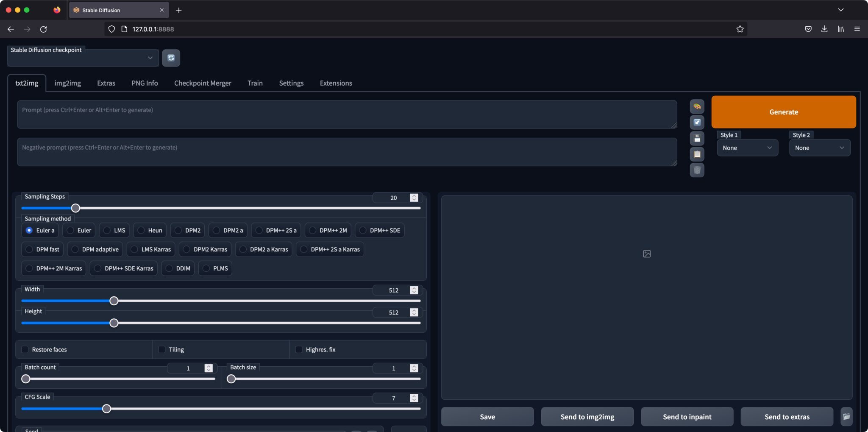Viewport: 868px width, 432px height.
Task: Click the CFG Scale slider handle
Action: [x=106, y=409]
